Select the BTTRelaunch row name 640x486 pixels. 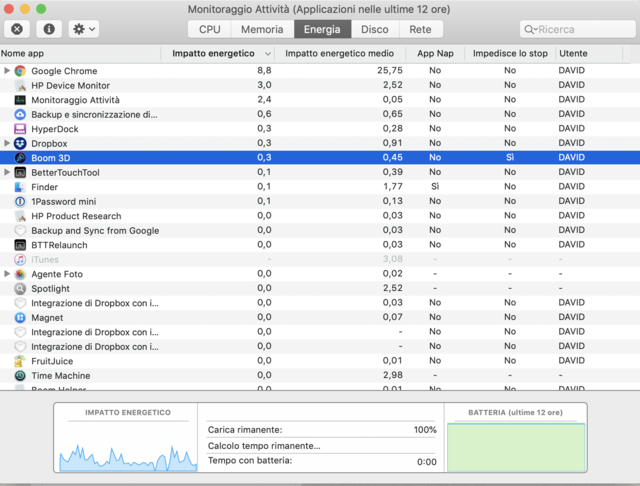pos(59,245)
